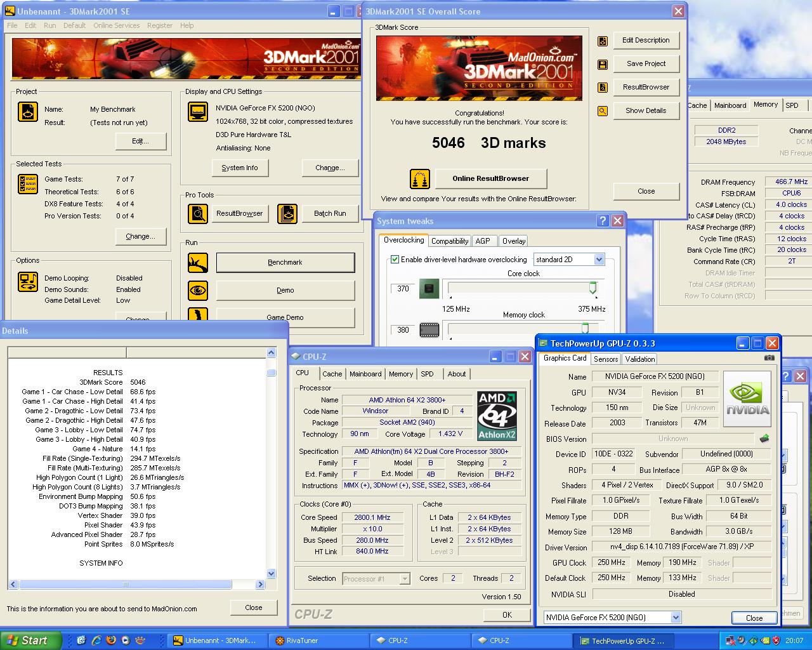Click the Project icon in 3DMark main window
This screenshot has width=812, height=650.
pyautogui.click(x=28, y=112)
